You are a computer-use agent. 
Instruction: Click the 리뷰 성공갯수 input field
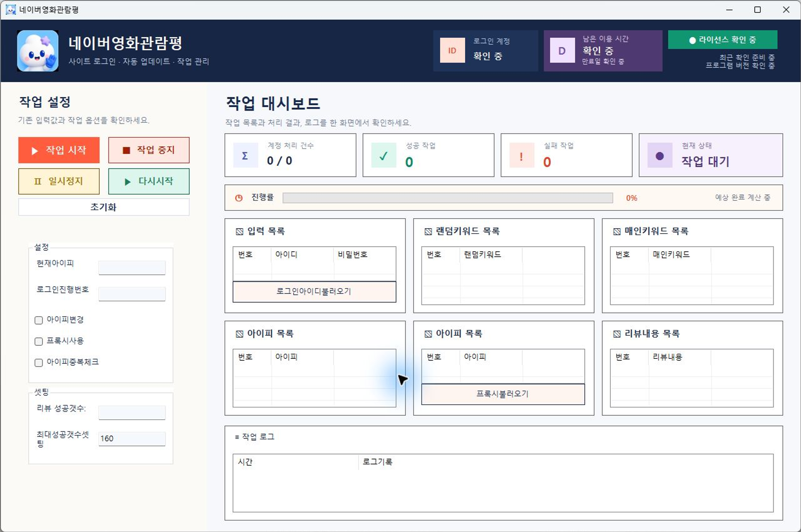[132, 412]
